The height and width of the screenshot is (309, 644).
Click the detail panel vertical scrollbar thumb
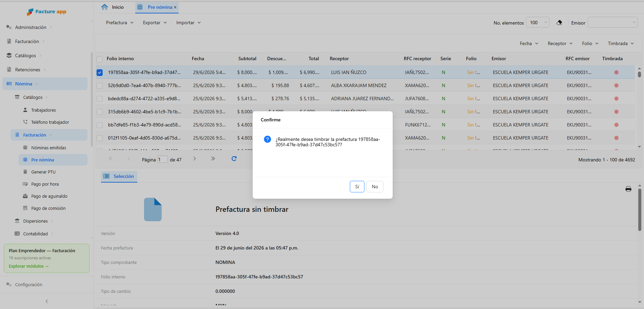[640, 210]
